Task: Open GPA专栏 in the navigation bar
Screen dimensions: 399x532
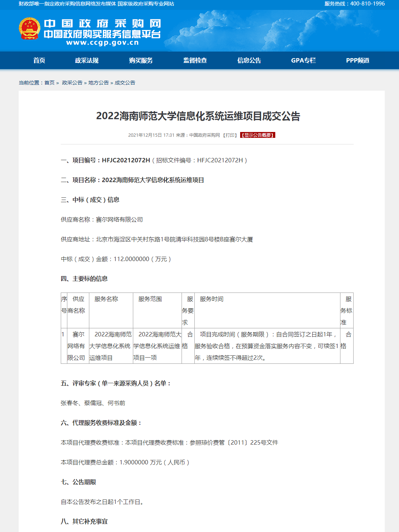Action: coord(303,60)
